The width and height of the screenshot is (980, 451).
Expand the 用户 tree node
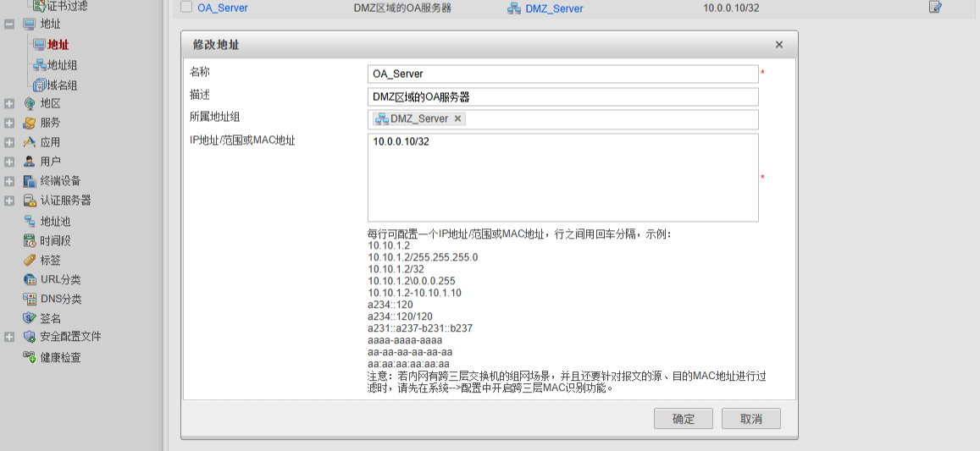(9, 162)
